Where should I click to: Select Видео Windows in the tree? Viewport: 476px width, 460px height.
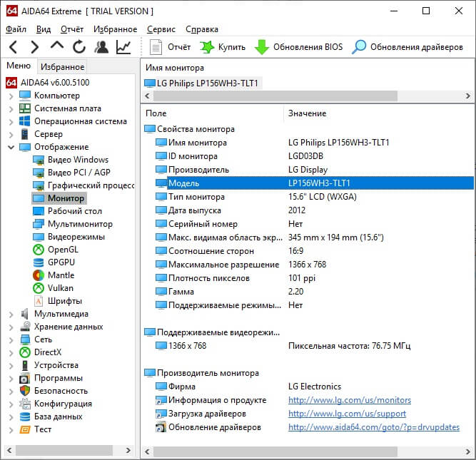(x=71, y=160)
